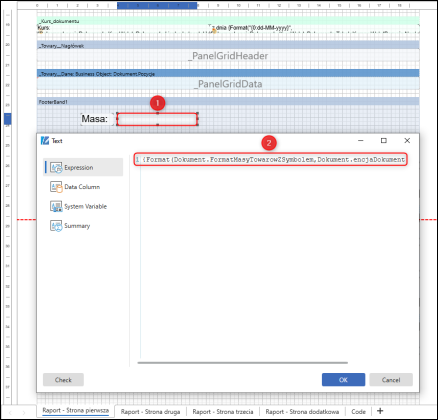Add a new page with plus icon
This screenshot has width=438, height=420.
click(380, 411)
